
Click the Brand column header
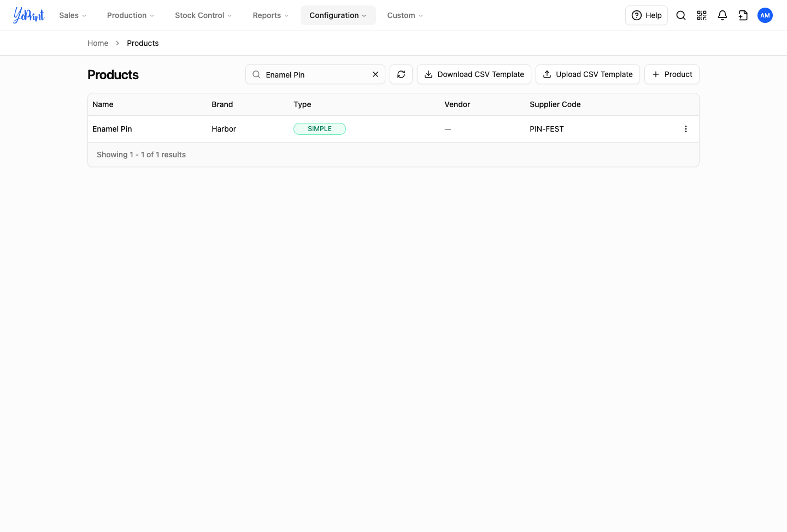tap(222, 104)
